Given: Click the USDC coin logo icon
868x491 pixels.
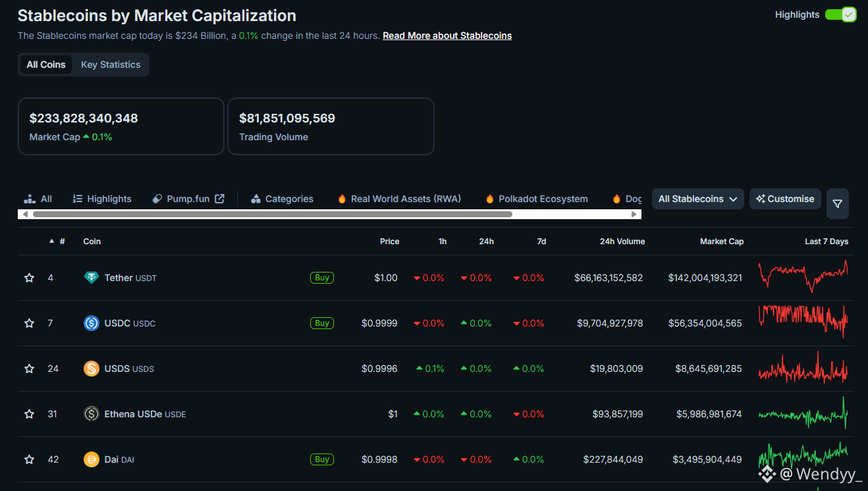Looking at the screenshot, I should [92, 323].
